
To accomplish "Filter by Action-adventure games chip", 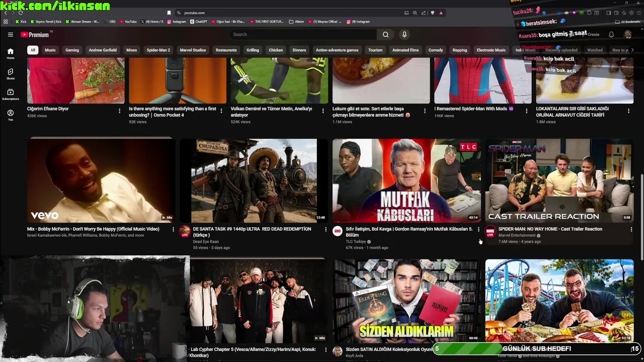I will [337, 50].
